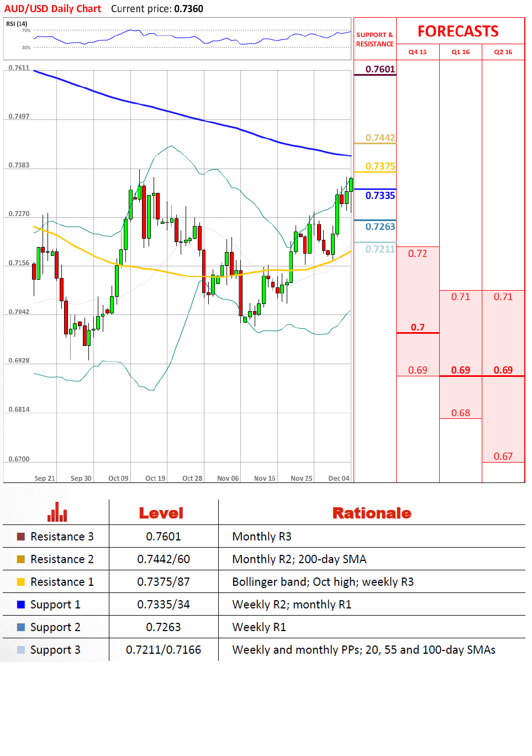Click the RSI (14) indicator label
The image size is (532, 756).
point(17,24)
